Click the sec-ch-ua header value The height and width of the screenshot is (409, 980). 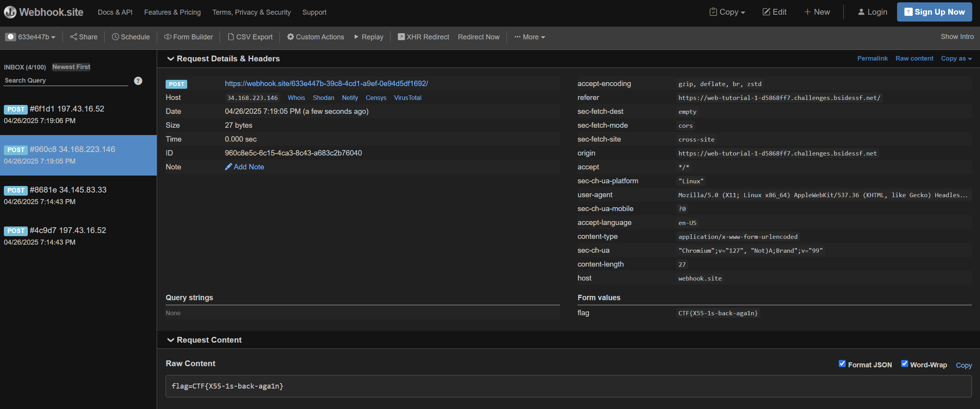pyautogui.click(x=750, y=251)
